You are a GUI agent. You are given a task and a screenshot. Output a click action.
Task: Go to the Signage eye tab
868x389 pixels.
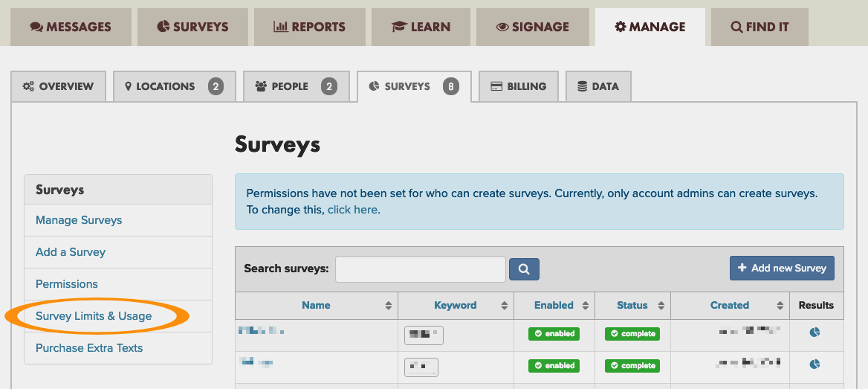[532, 27]
